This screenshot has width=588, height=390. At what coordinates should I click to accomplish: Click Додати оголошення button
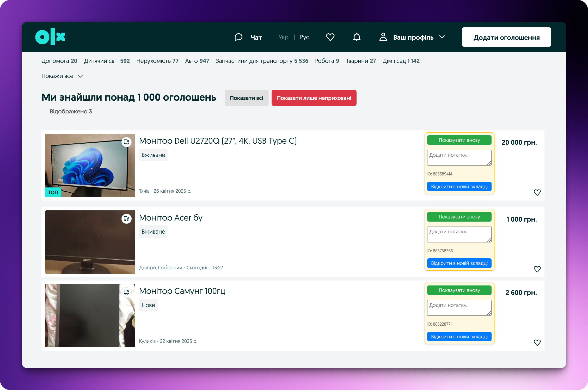506,37
